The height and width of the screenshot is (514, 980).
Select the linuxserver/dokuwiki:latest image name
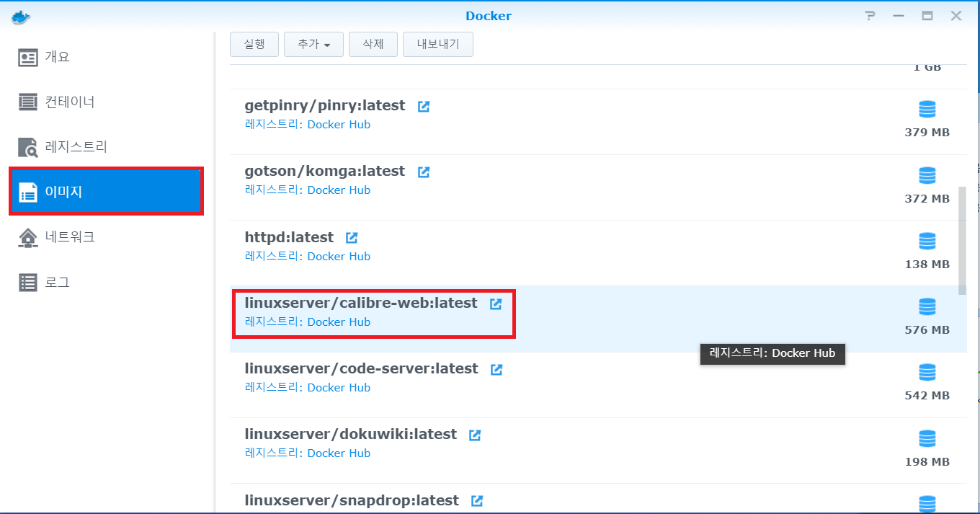point(351,434)
